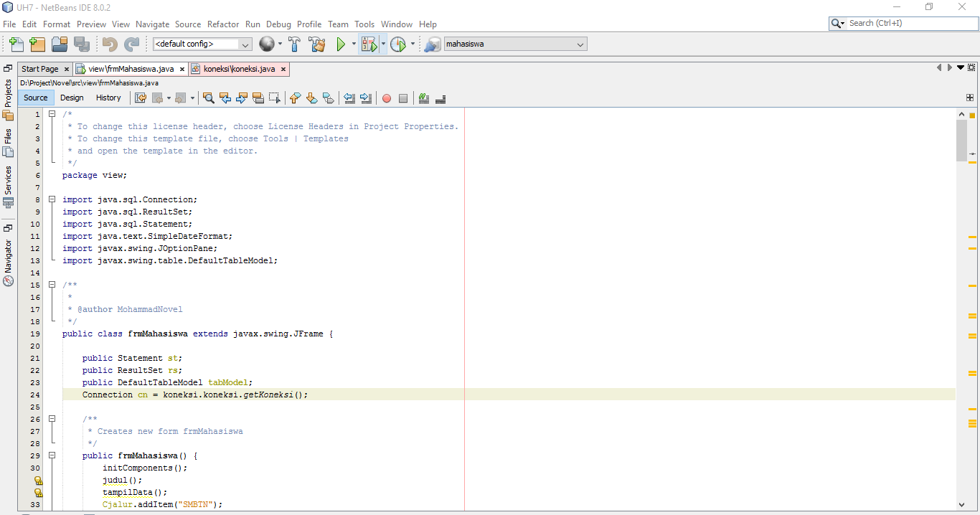Toggle rectangular block selection mode
The width and height of the screenshot is (980, 515).
click(275, 98)
